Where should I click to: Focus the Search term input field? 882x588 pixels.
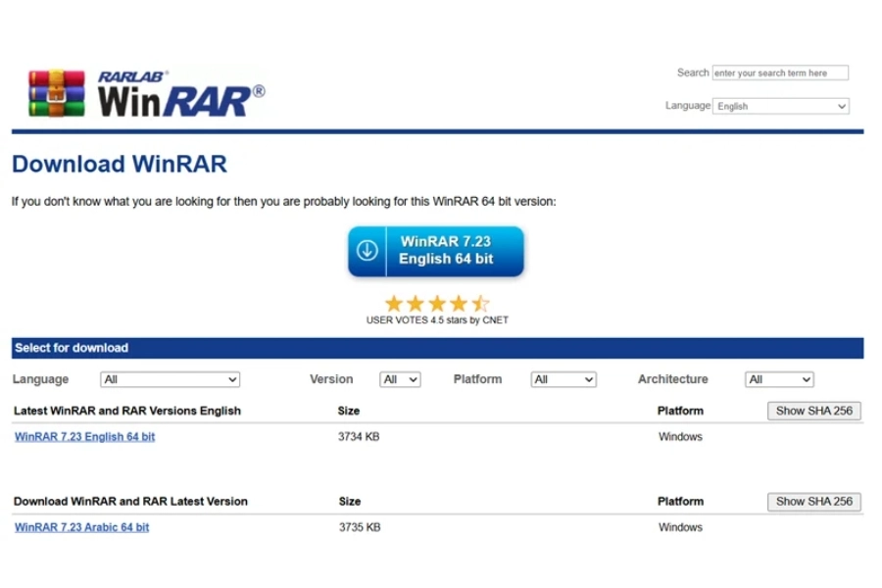780,73
